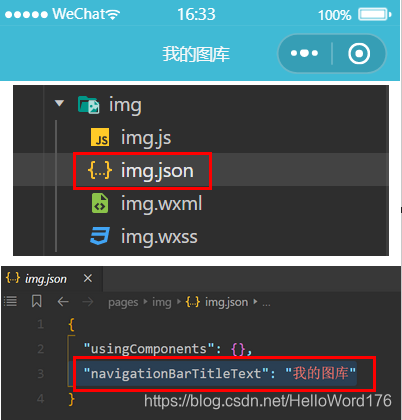
Task: Click the img.json breadcrumb segment
Action: click(x=226, y=302)
